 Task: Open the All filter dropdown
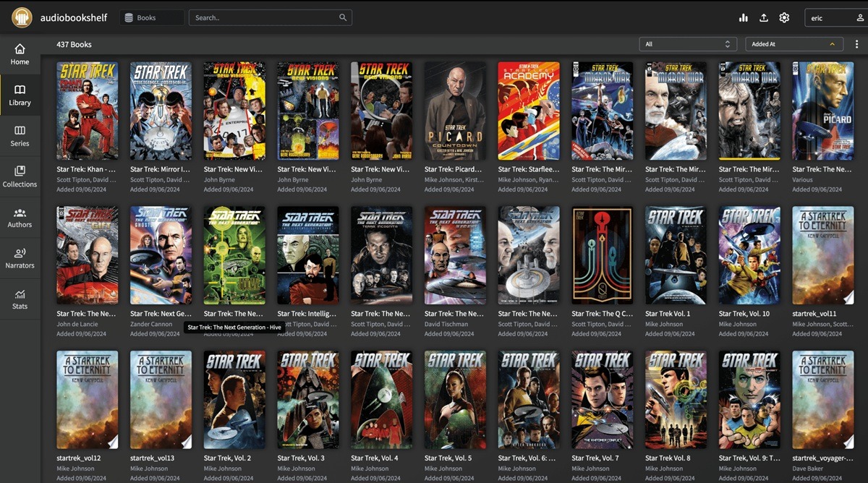tap(687, 44)
